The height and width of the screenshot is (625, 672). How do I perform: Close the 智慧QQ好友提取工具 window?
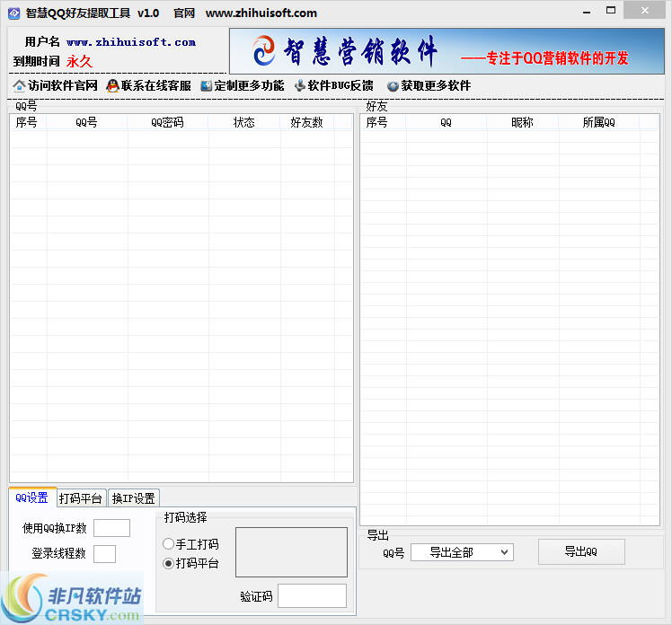click(x=644, y=10)
